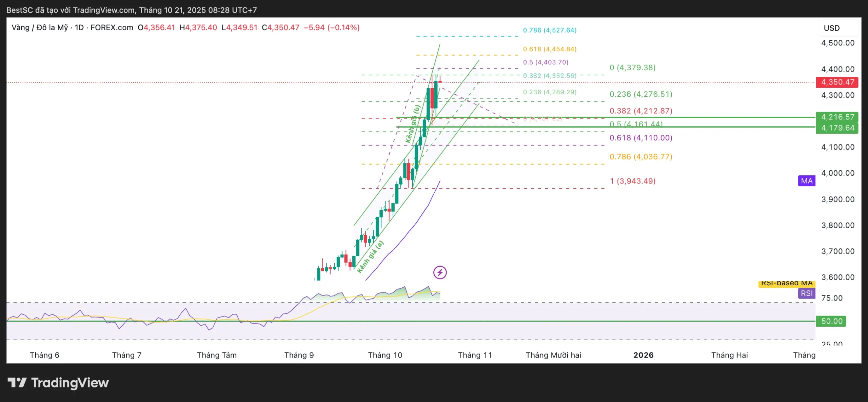868x402 pixels.
Task: Click the green 4,179.64 price tag
Action: pos(837,128)
